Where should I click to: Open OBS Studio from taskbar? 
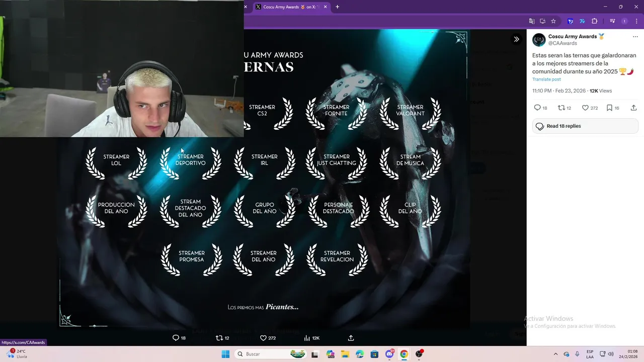click(x=419, y=354)
